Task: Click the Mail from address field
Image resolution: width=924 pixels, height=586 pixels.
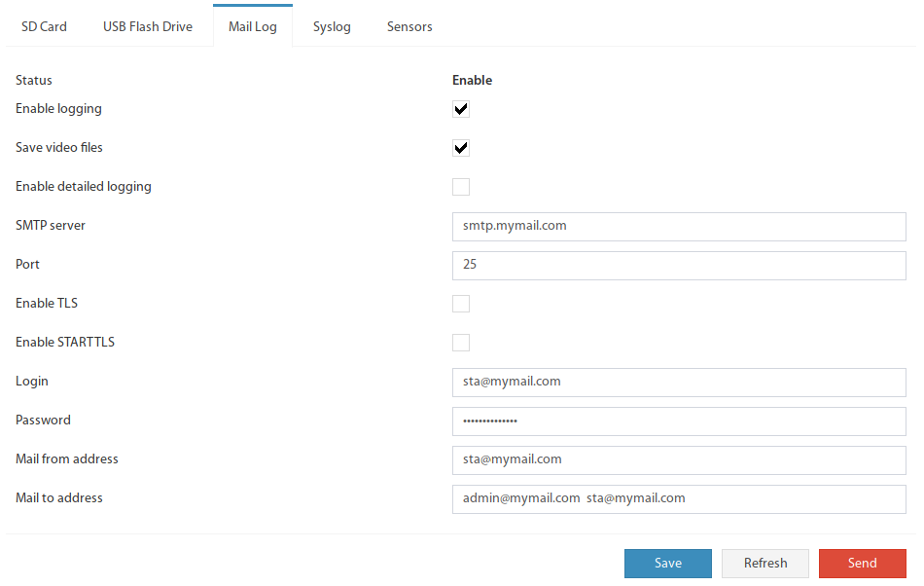Action: [679, 459]
